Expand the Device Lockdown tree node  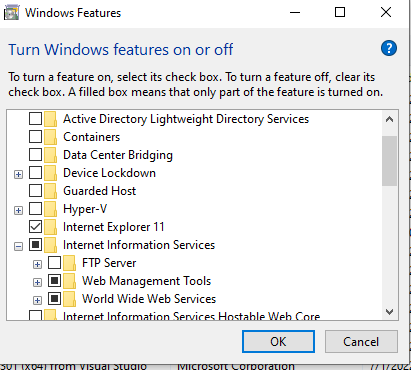tap(19, 174)
